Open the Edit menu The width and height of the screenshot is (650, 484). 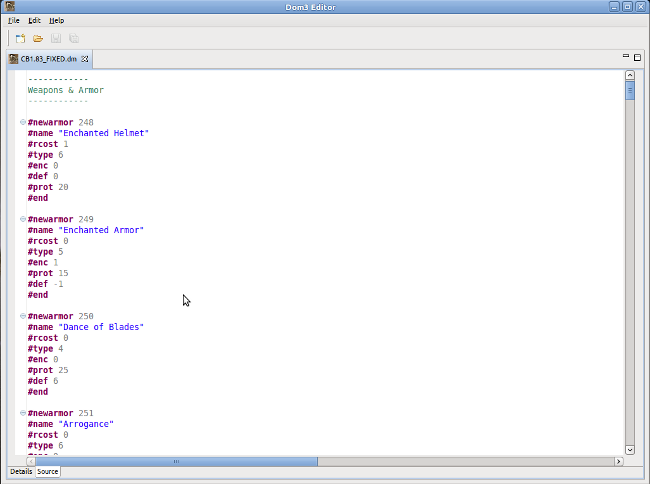(x=35, y=20)
